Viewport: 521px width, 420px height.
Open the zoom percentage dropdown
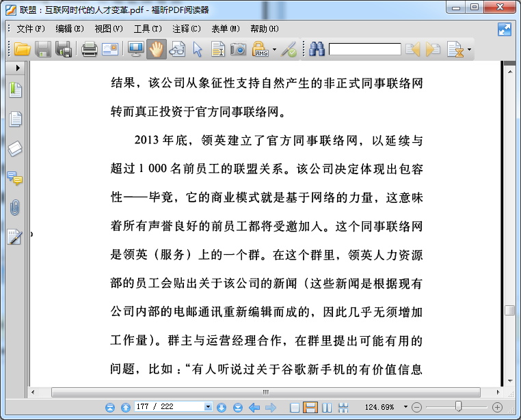(405, 407)
